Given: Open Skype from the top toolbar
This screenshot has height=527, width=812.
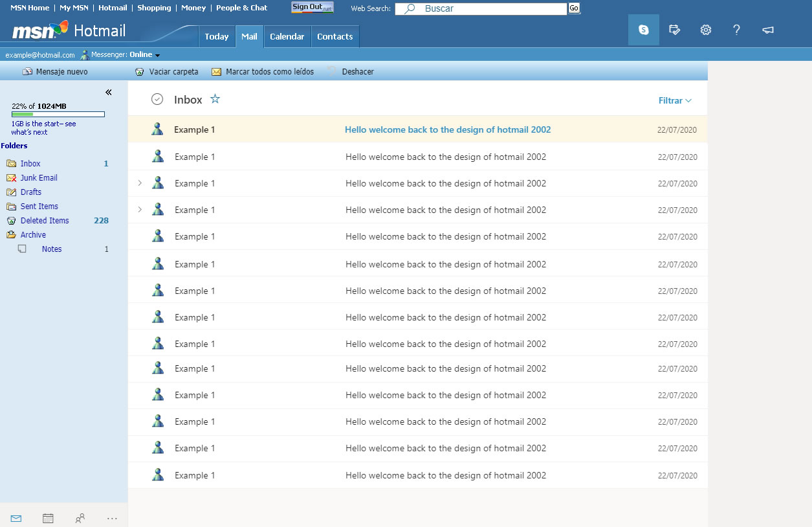Looking at the screenshot, I should [643, 30].
